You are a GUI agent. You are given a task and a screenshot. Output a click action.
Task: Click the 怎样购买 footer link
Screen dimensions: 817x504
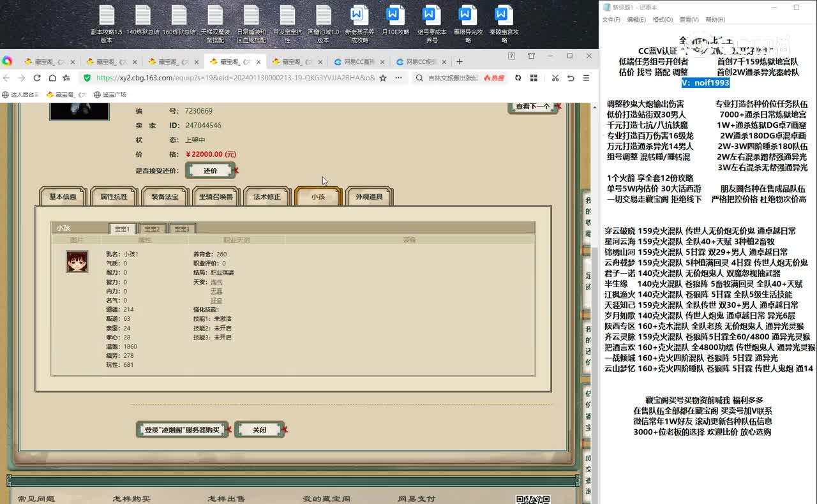pyautogui.click(x=131, y=499)
